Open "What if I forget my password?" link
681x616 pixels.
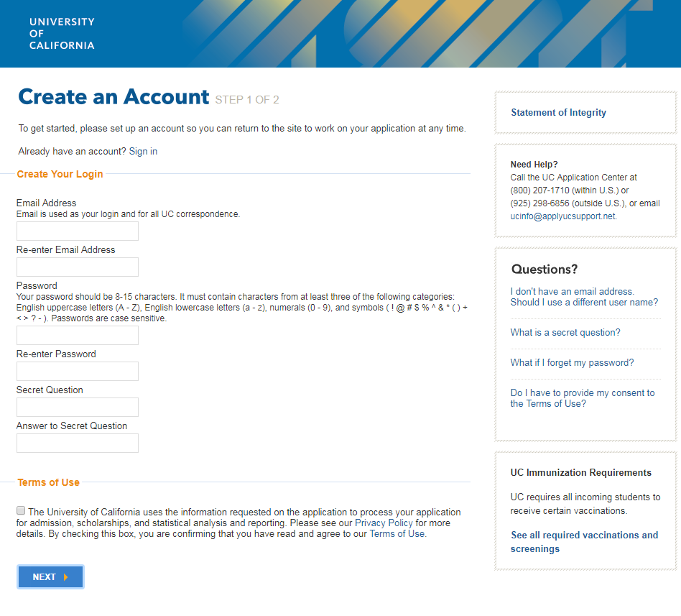click(572, 363)
